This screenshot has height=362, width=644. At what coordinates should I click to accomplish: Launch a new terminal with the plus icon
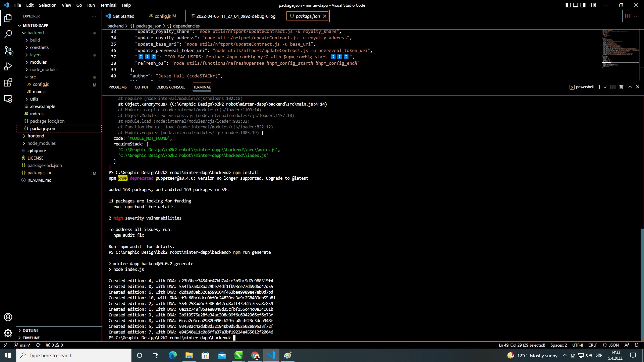[599, 87]
